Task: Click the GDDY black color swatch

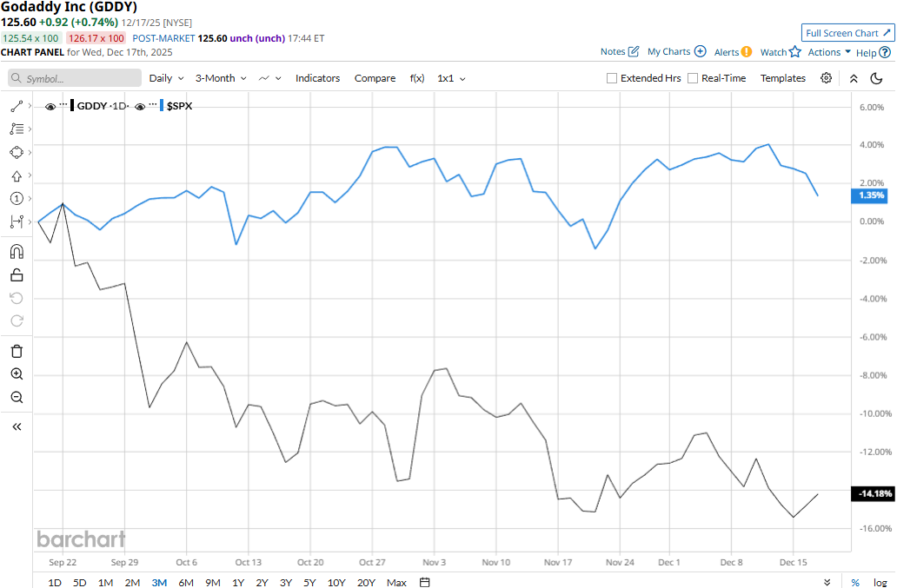Action: pyautogui.click(x=72, y=106)
